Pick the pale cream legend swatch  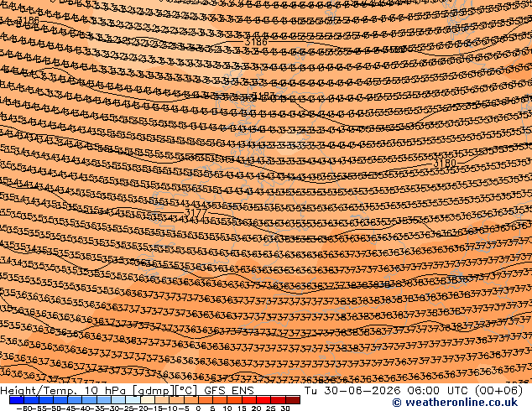click(148, 400)
